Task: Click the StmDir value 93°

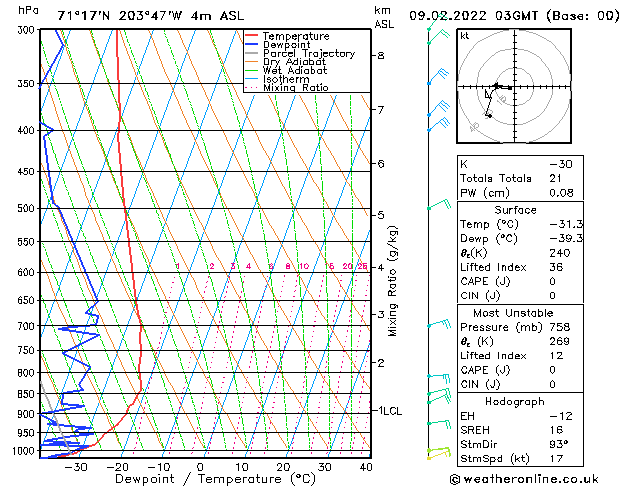Action: click(559, 445)
